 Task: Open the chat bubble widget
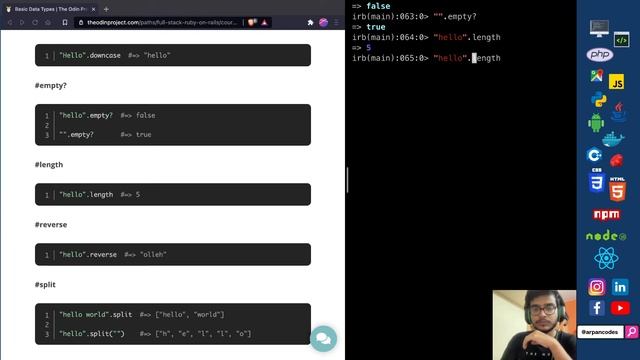click(x=323, y=338)
